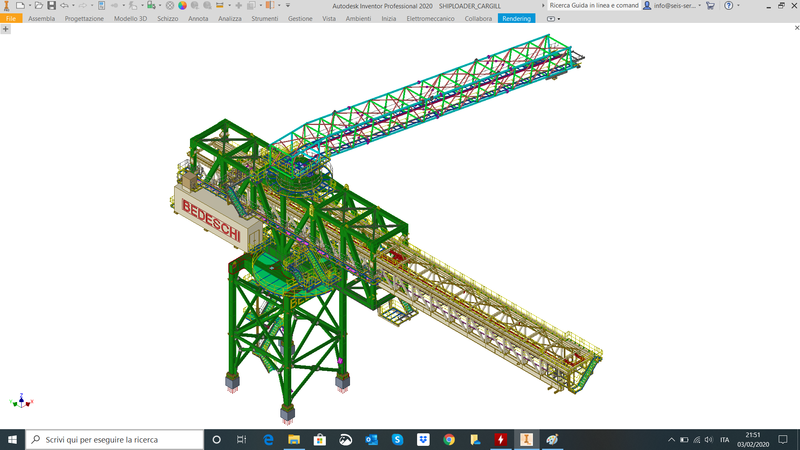Open the Modello 3D ribbon tab

[x=130, y=19]
